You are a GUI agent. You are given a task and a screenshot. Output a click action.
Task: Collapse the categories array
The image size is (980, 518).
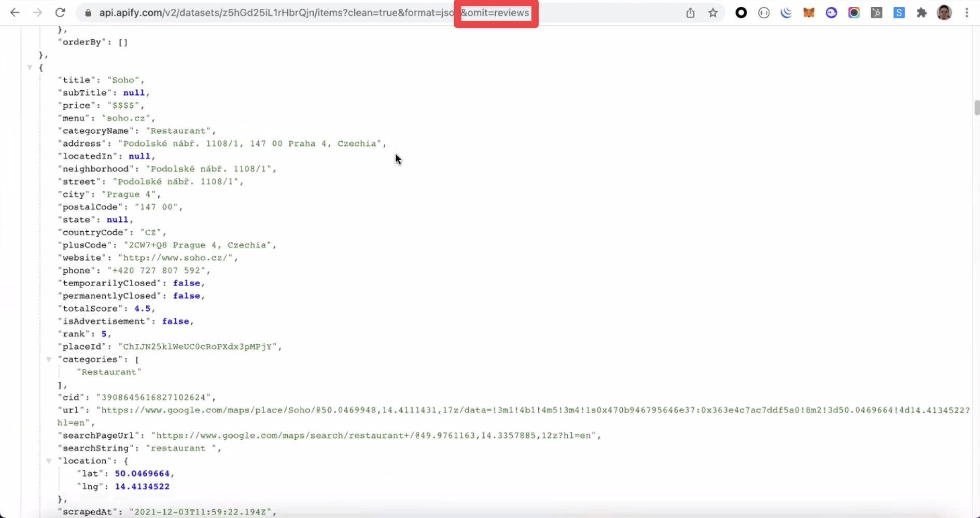pyautogui.click(x=49, y=359)
